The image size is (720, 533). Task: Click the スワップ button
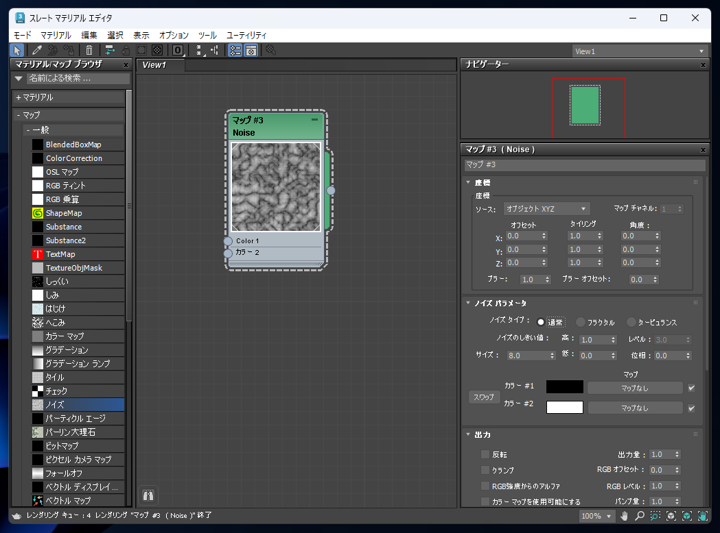[484, 397]
